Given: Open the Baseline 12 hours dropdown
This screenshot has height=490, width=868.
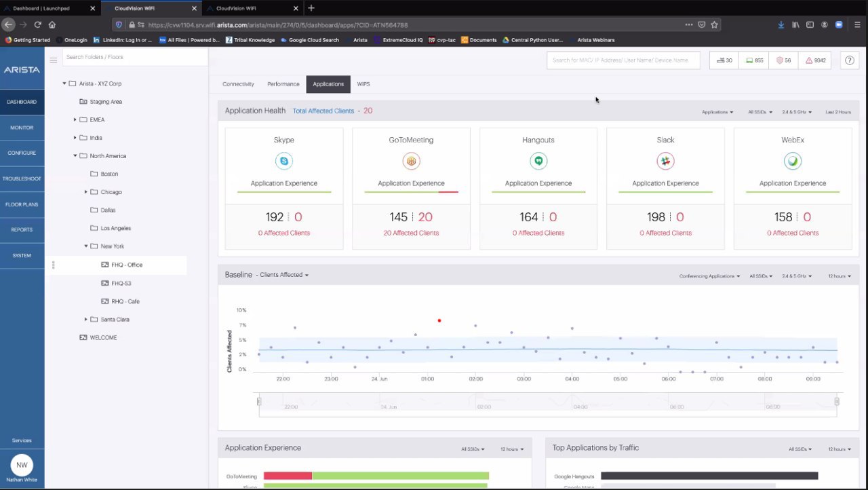Looking at the screenshot, I should tap(840, 276).
